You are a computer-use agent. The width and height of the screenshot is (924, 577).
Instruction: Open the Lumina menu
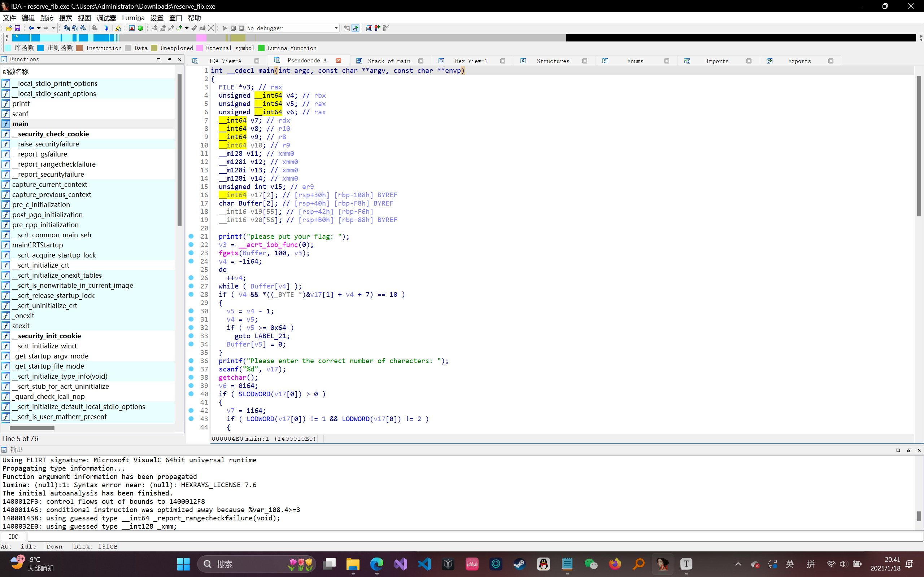pyautogui.click(x=133, y=18)
